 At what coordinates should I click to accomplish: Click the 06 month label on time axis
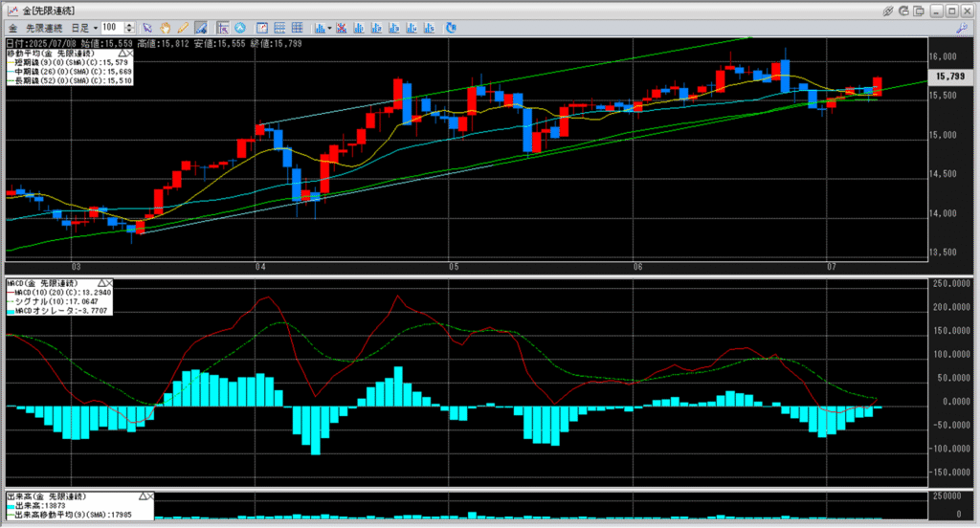[x=637, y=267]
